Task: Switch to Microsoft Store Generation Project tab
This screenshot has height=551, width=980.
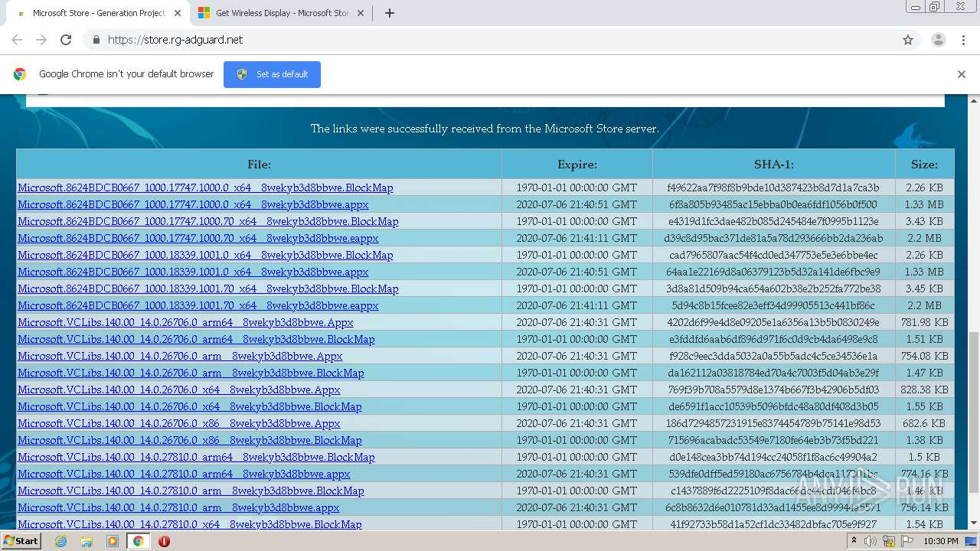Action: (x=98, y=13)
